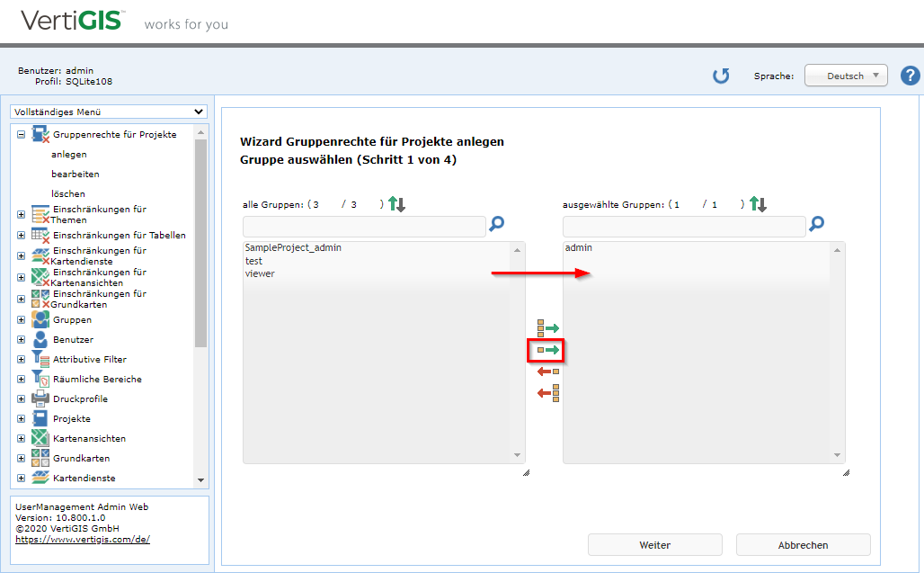Screen dimensions: 924x573
Task: Expand the Druckprofile tree node
Action: [x=22, y=399]
